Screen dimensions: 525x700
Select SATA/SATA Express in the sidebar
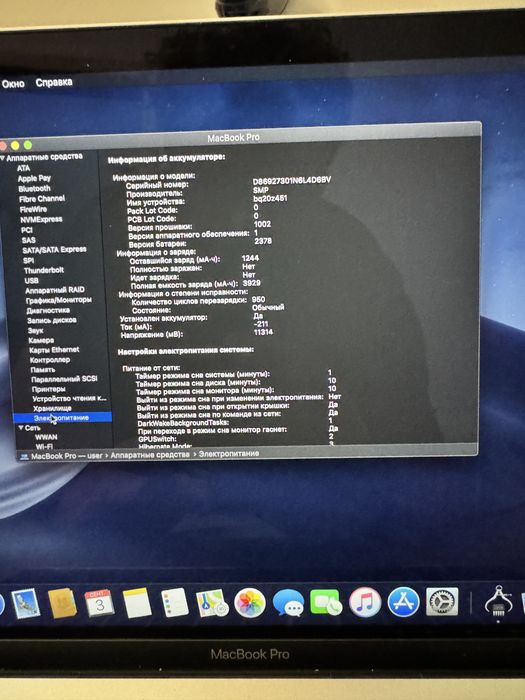tap(54, 250)
